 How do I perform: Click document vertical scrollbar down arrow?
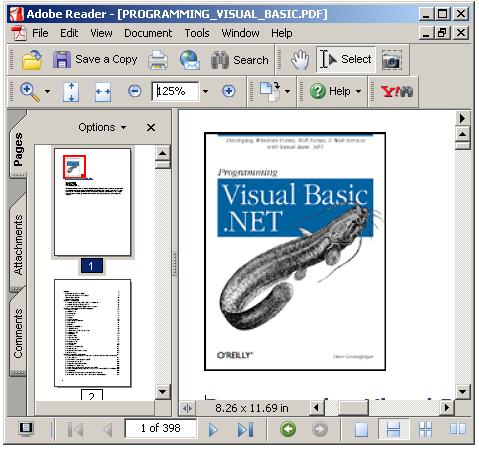pos(462,392)
